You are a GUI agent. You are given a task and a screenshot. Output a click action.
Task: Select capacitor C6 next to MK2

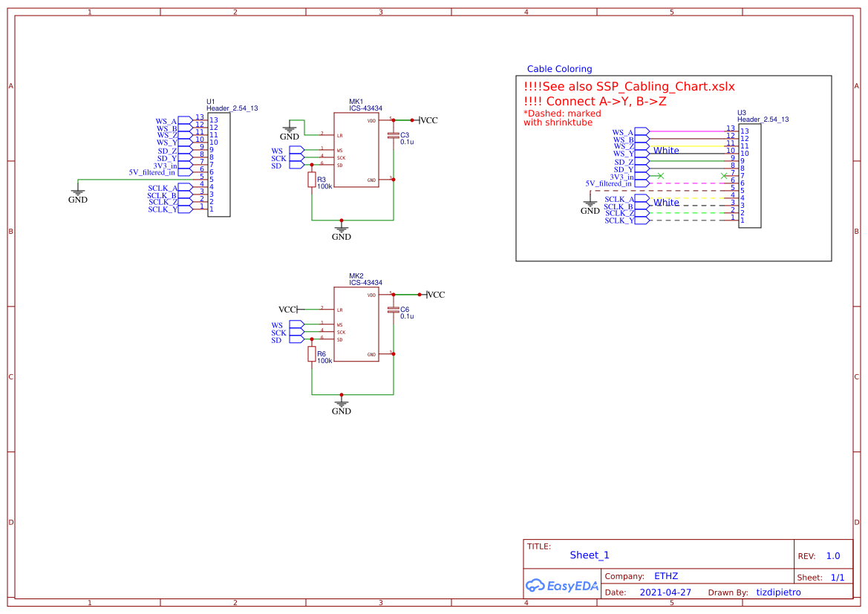pos(395,310)
